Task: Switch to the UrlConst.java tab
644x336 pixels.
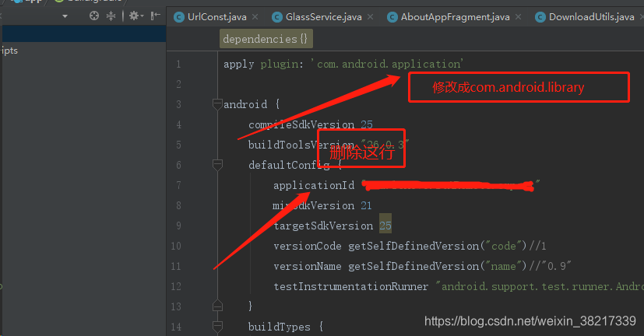Action: pos(216,17)
